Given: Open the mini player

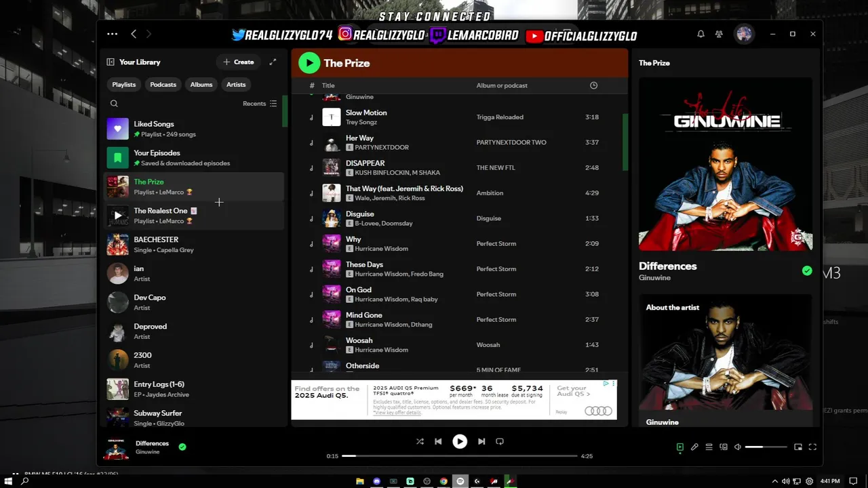Looking at the screenshot, I should (x=798, y=447).
